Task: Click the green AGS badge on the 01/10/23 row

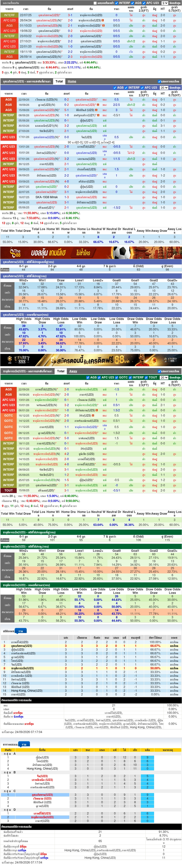Action: pos(9,26)
